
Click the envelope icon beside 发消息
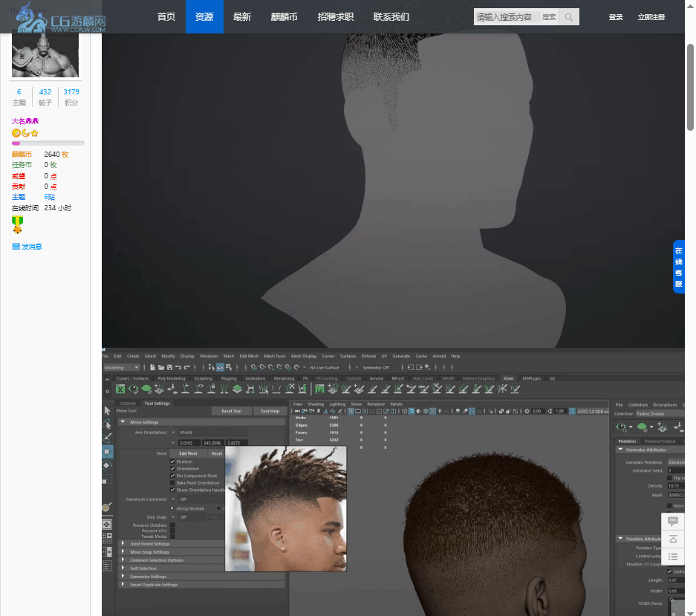pyautogui.click(x=16, y=246)
